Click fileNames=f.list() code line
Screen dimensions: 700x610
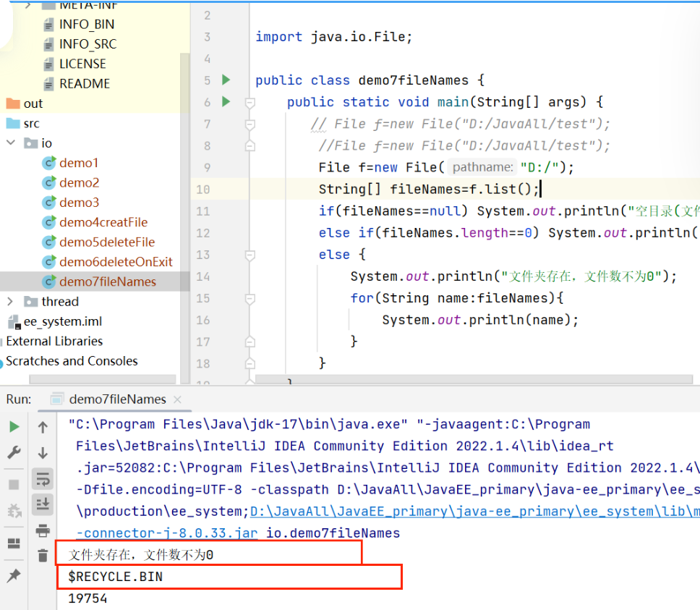[x=429, y=190]
